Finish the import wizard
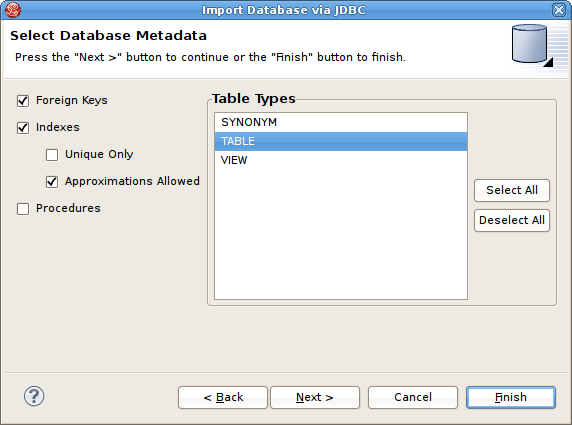The image size is (572, 425). [x=511, y=397]
